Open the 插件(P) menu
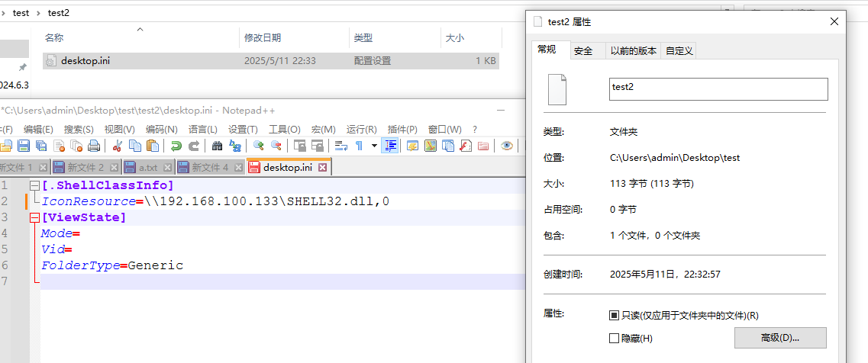This screenshot has height=363, width=868. (402, 130)
